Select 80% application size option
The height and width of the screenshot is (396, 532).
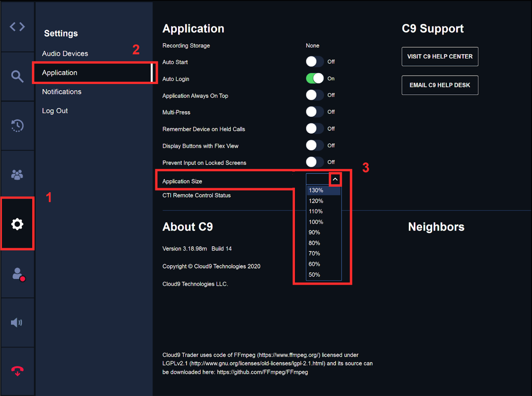[324, 243]
